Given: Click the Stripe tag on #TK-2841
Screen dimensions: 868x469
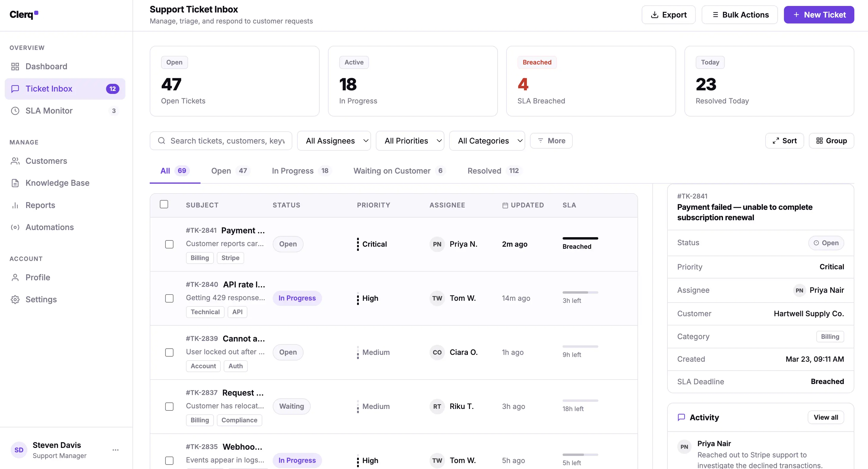Looking at the screenshot, I should 231,258.
